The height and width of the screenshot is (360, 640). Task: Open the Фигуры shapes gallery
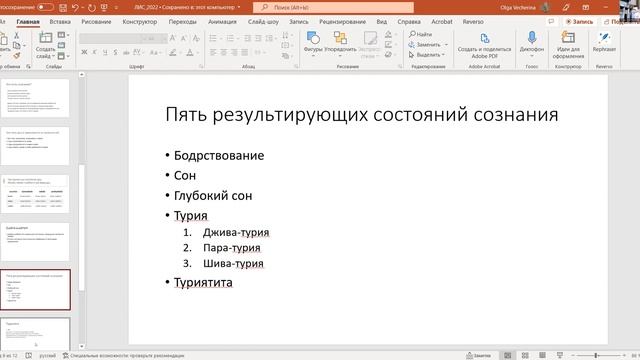pyautogui.click(x=313, y=43)
